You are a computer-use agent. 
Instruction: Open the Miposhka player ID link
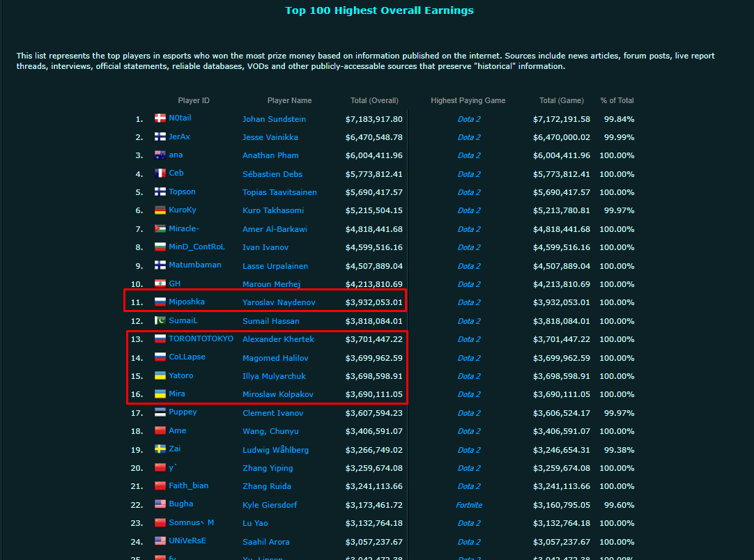[x=186, y=302]
